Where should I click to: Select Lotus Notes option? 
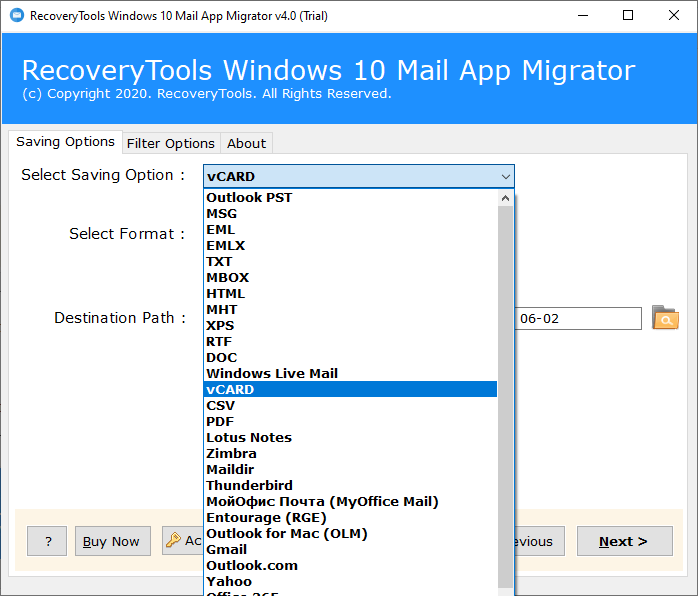pos(350,438)
